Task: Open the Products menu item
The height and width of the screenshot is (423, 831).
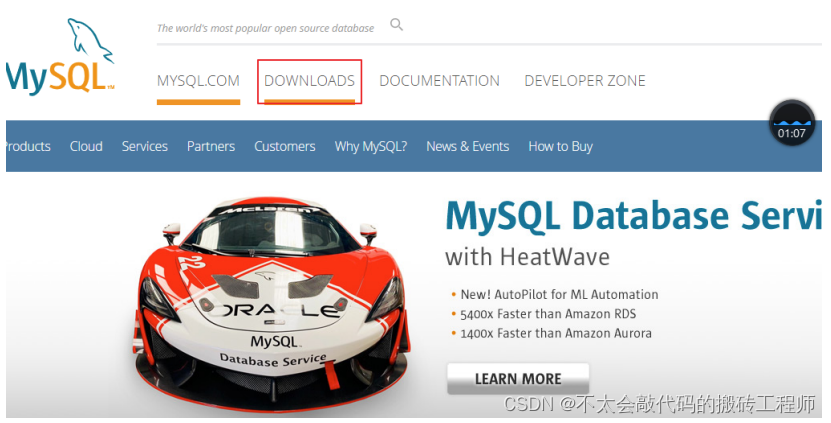Action: click(28, 146)
